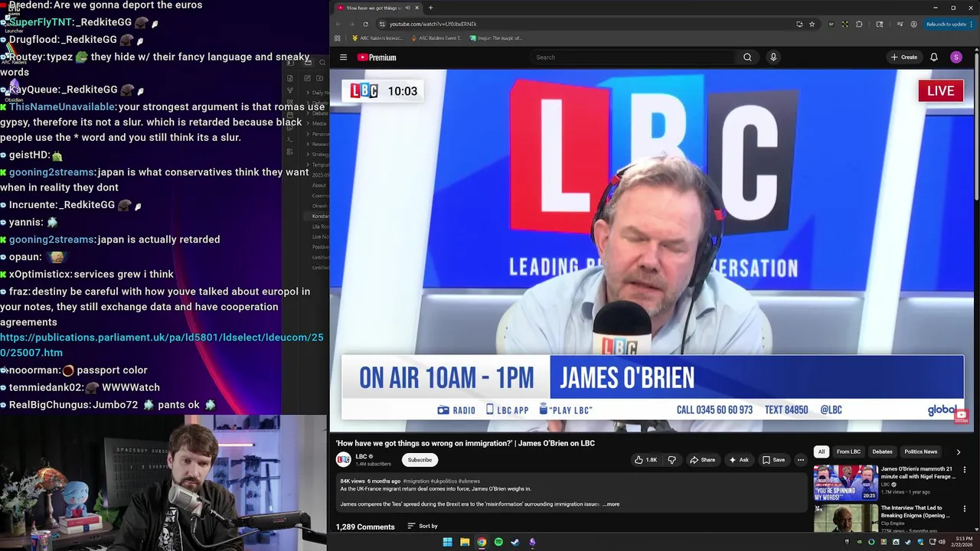Reload the page in Chrome

coord(365,24)
